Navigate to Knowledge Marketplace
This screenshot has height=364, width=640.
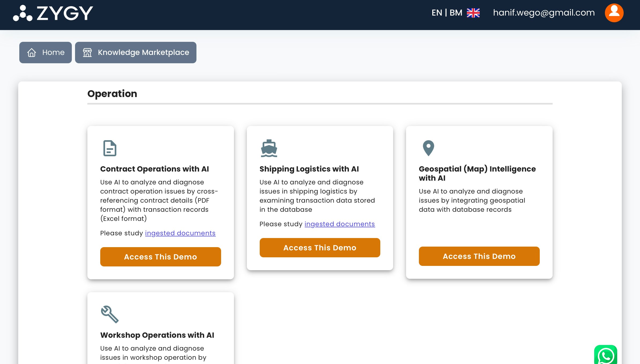(x=136, y=53)
